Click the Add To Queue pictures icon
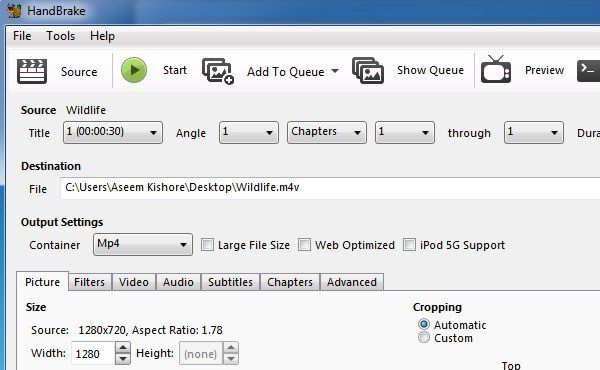The image size is (600, 370). [218, 71]
